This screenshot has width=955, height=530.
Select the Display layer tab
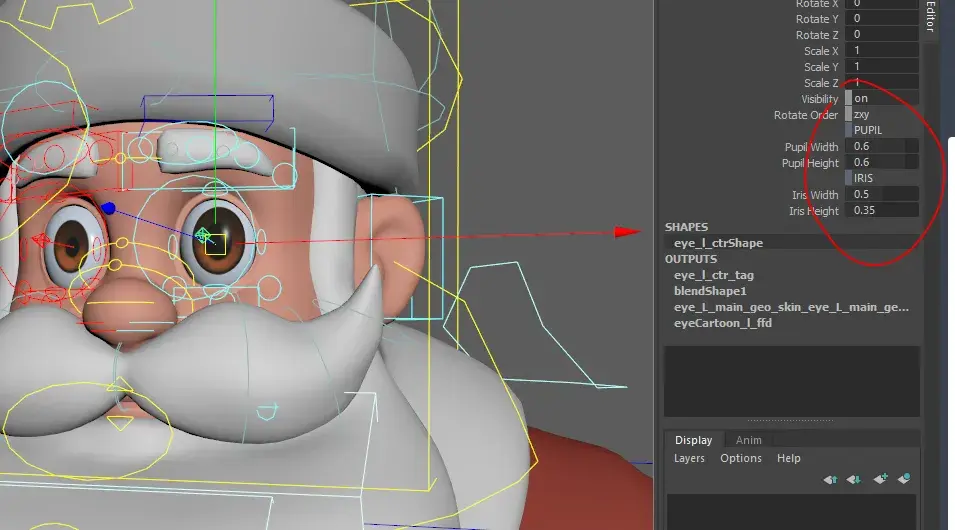point(693,440)
